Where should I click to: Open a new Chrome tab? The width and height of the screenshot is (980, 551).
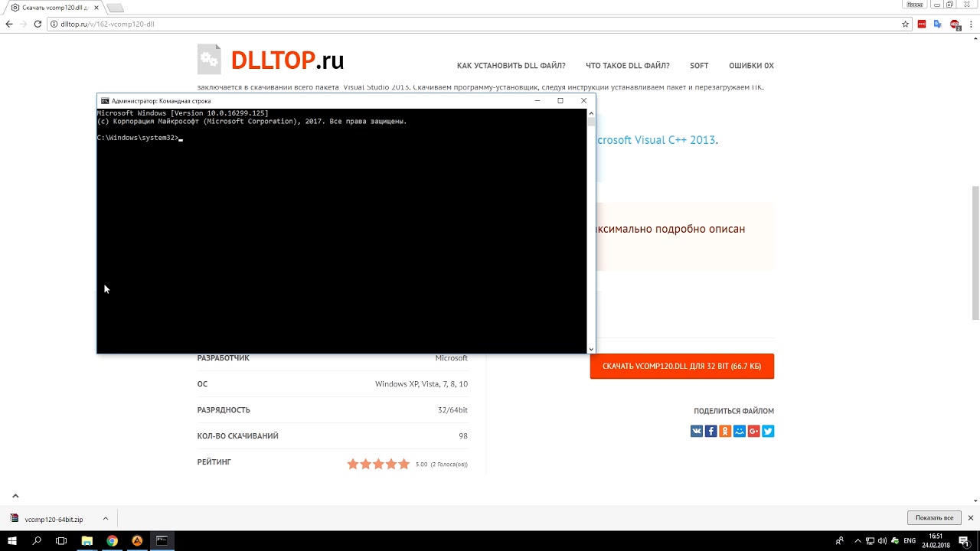point(114,8)
